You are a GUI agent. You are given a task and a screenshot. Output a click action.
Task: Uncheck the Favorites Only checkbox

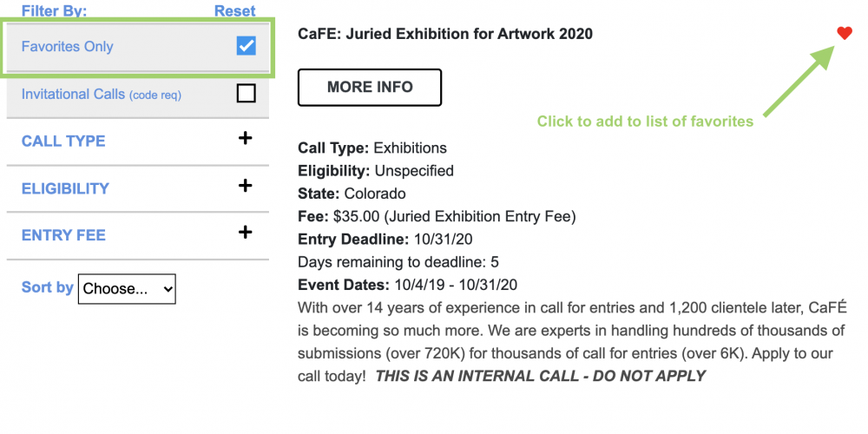(246, 46)
